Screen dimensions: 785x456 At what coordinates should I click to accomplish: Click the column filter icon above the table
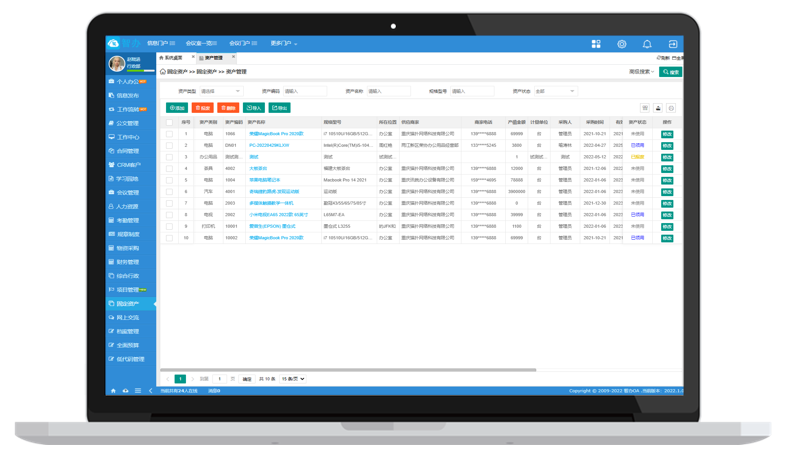[645, 108]
